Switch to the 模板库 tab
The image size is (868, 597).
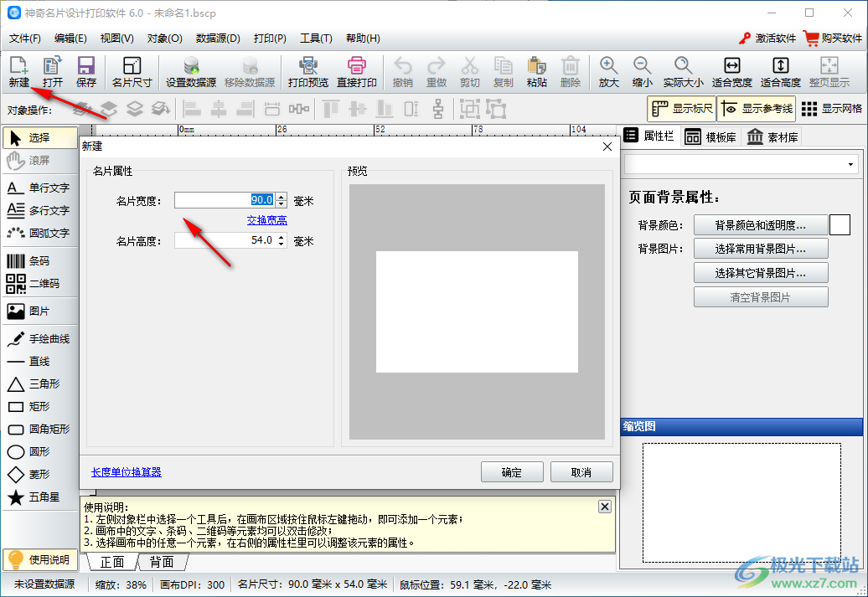point(710,136)
